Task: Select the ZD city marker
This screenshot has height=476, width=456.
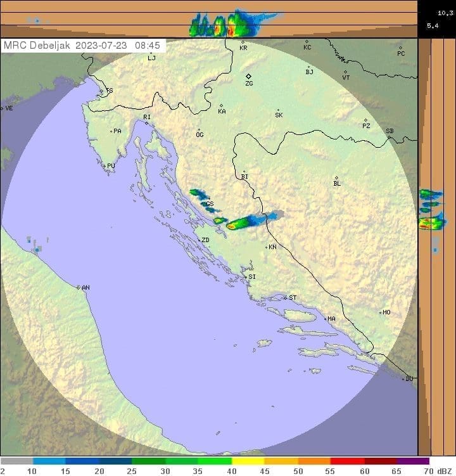Action: (198, 240)
